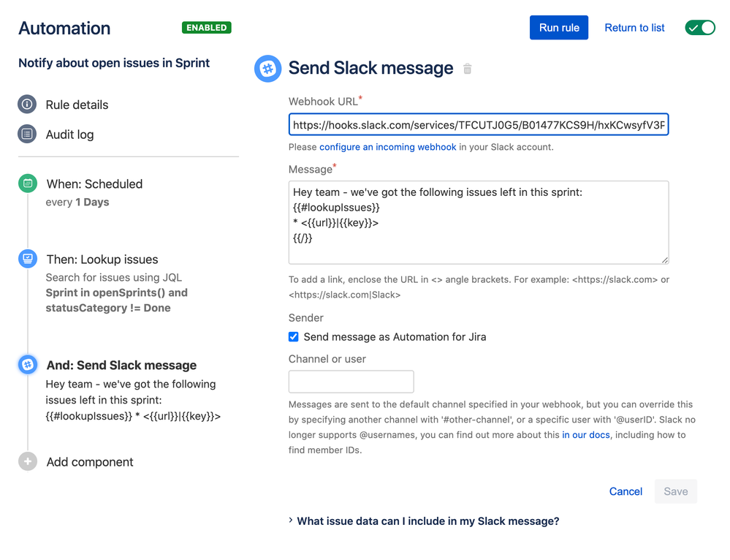730x560 pixels.
Task: Click Return to list link
Action: [x=634, y=28]
